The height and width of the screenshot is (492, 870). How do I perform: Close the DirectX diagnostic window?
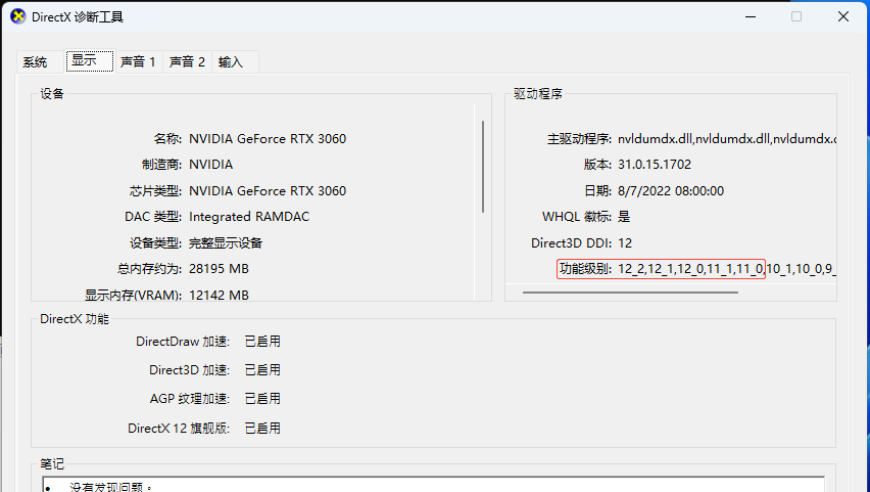point(843,17)
